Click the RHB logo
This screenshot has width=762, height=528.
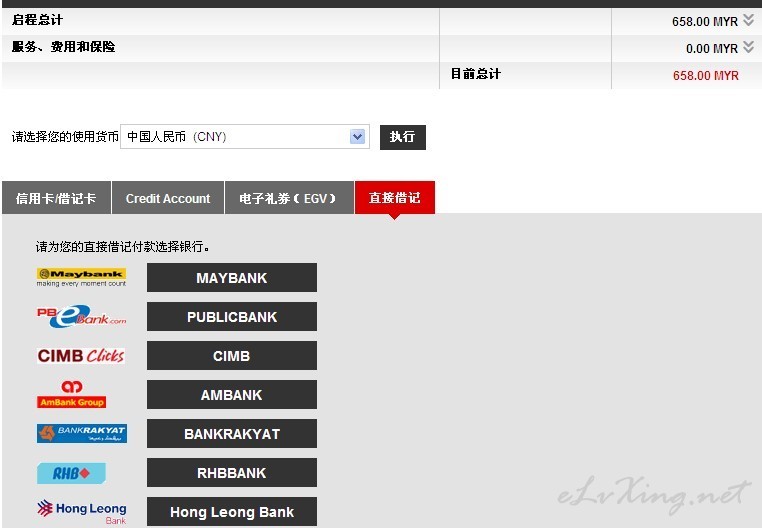click(71, 473)
